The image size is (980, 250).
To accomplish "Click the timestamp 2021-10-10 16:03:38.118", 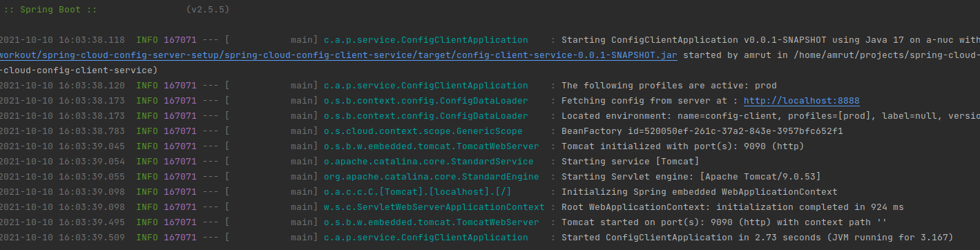I will 62,40.
